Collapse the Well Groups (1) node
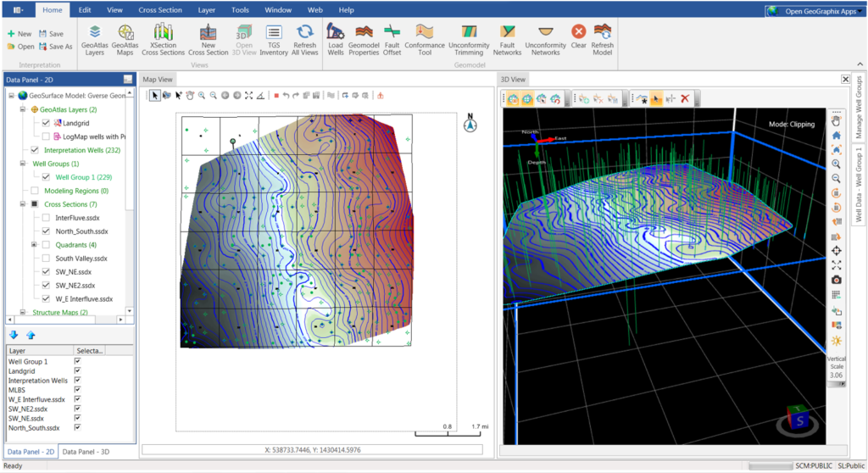868x473 pixels. pyautogui.click(x=23, y=164)
